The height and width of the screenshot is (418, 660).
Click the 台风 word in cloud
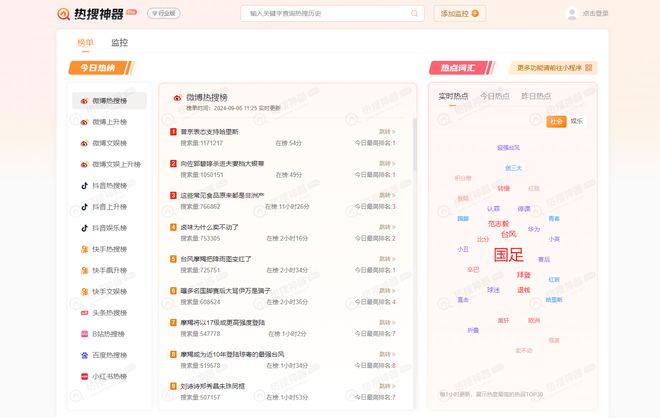tap(508, 234)
